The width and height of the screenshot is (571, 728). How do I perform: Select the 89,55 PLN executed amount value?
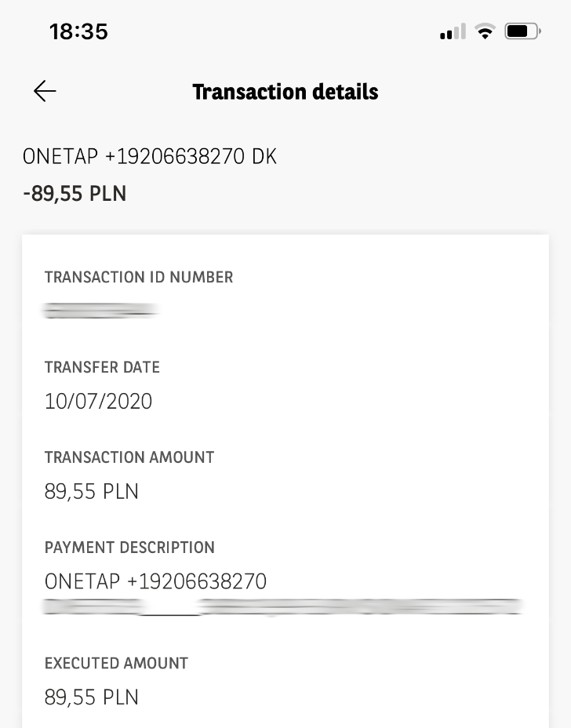(x=92, y=697)
